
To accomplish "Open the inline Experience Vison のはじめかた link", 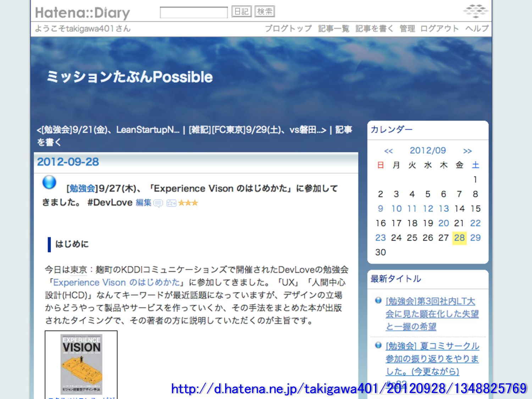I will pyautogui.click(x=117, y=283).
